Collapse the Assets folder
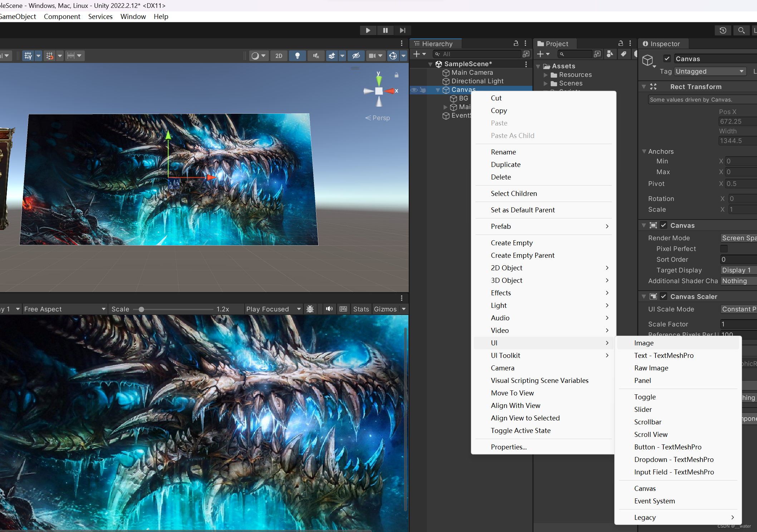This screenshot has height=532, width=757. 538,66
